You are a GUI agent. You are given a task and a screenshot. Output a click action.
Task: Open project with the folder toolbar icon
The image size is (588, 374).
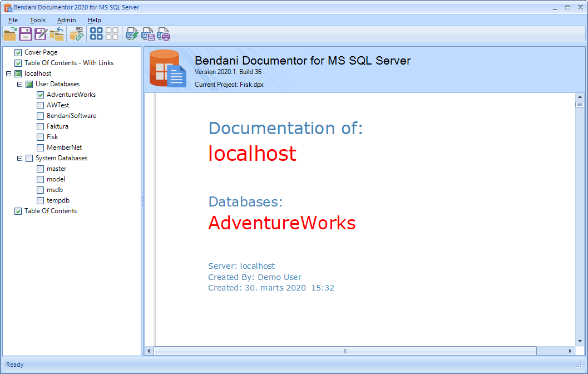click(10, 34)
